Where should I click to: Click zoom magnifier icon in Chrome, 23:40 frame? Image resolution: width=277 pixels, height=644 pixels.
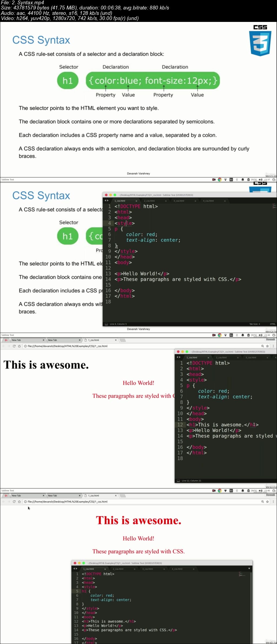(x=262, y=501)
